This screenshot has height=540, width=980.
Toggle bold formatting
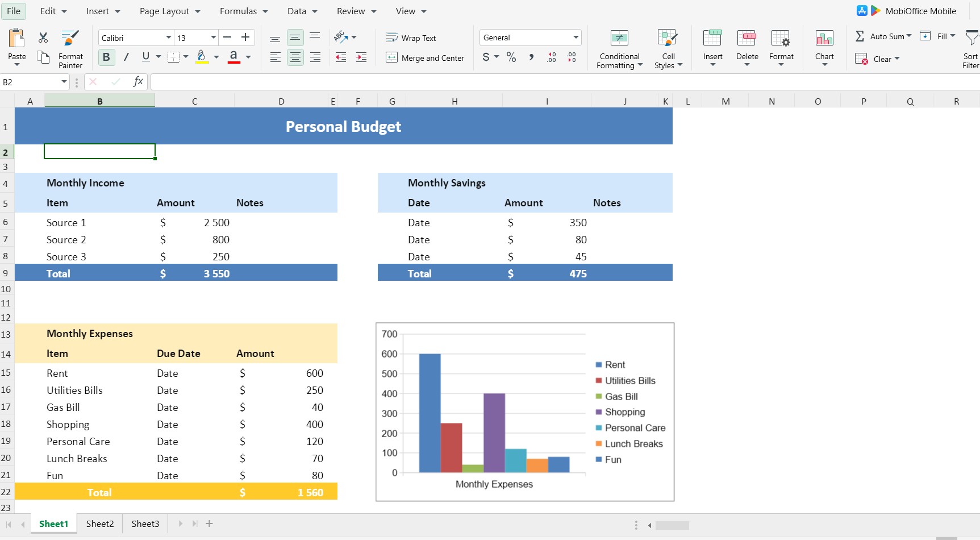[106, 57]
